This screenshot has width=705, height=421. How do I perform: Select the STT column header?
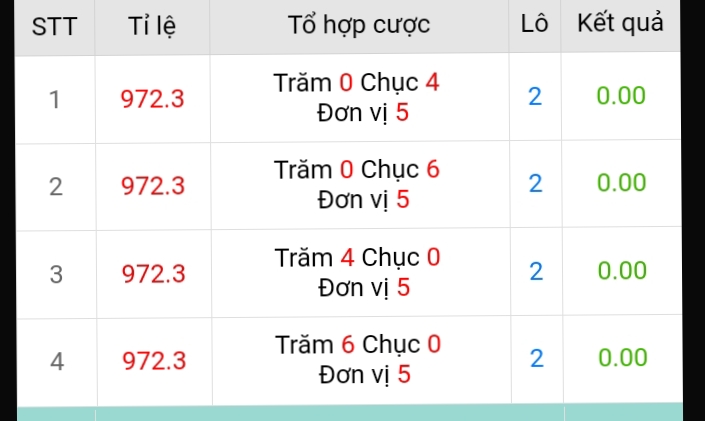(54, 27)
